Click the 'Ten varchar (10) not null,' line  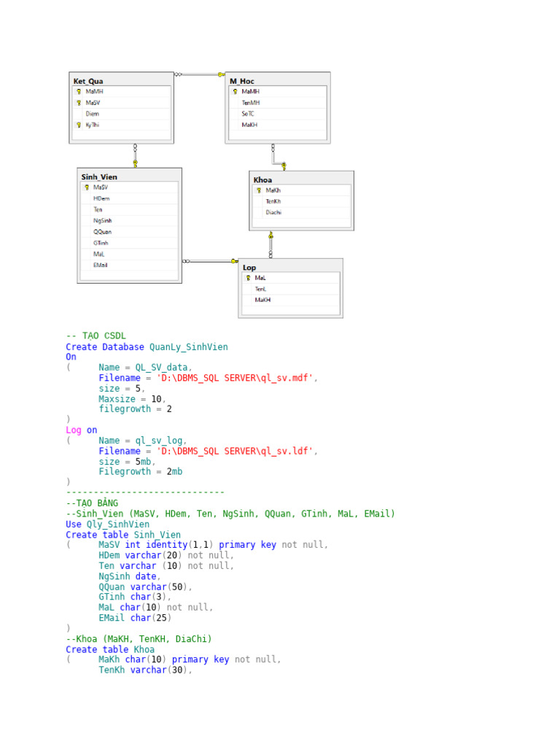coord(166,566)
